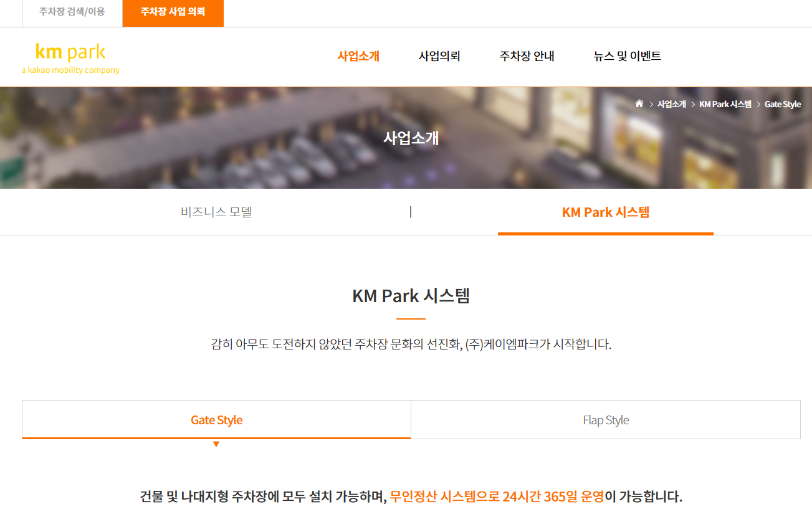Click the 사업소개 banner heading
This screenshot has width=812, height=532.
[411, 138]
